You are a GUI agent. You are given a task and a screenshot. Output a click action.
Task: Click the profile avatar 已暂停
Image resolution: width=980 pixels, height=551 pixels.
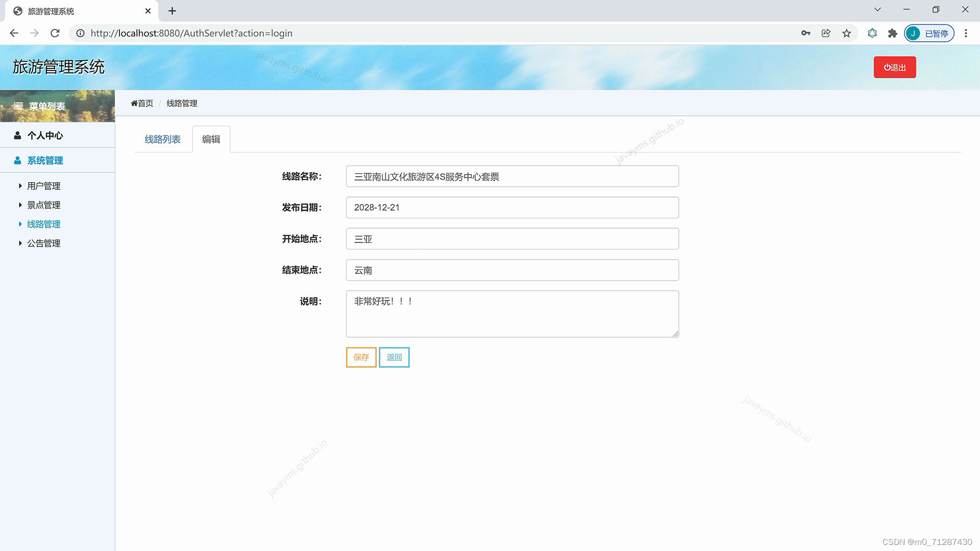(x=929, y=33)
